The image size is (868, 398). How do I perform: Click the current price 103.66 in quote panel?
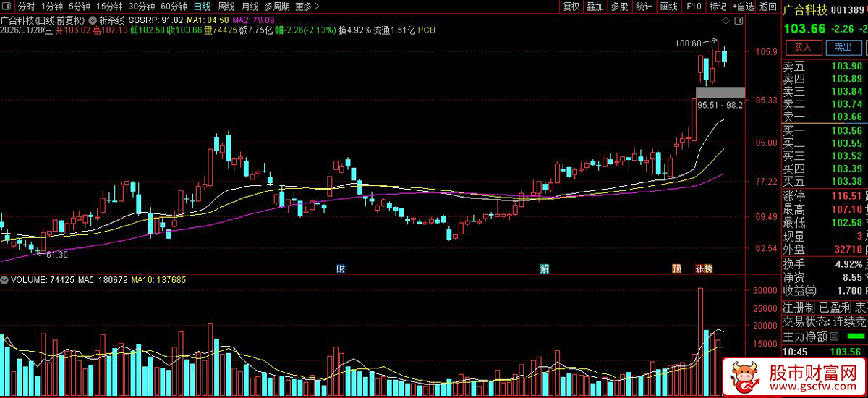(804, 28)
